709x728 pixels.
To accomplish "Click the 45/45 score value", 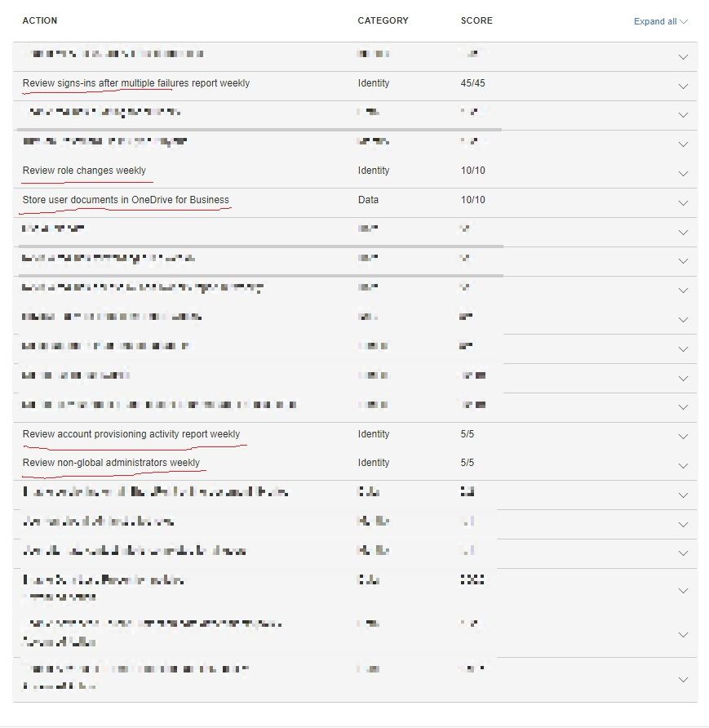I will point(474,83).
